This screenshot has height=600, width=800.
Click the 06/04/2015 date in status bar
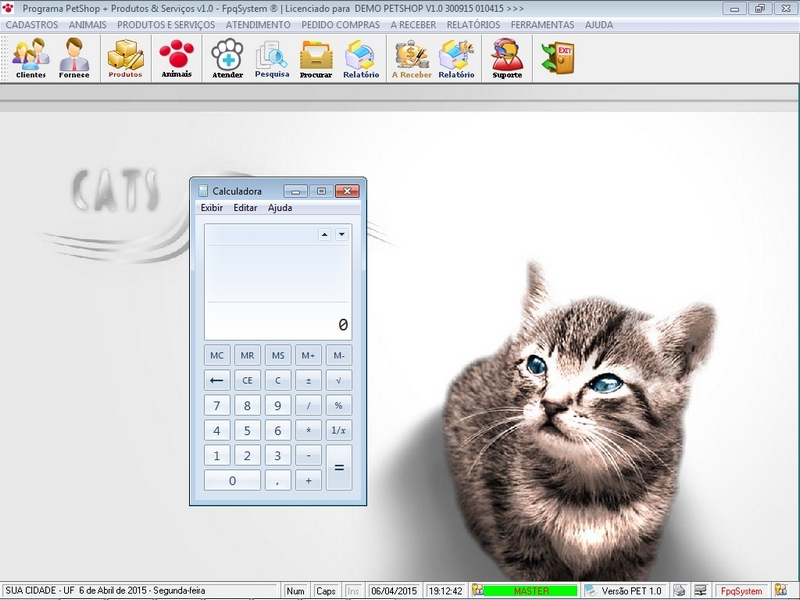[394, 591]
